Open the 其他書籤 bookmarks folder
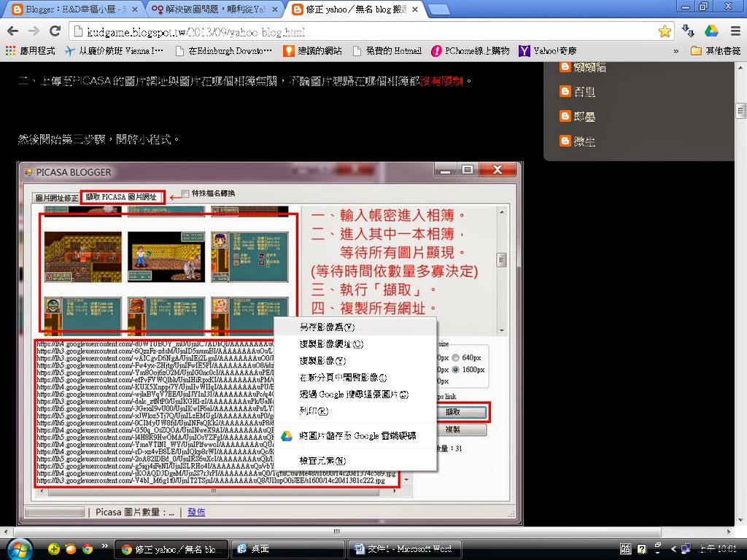Viewport: 747px width, 560px height. (x=716, y=50)
